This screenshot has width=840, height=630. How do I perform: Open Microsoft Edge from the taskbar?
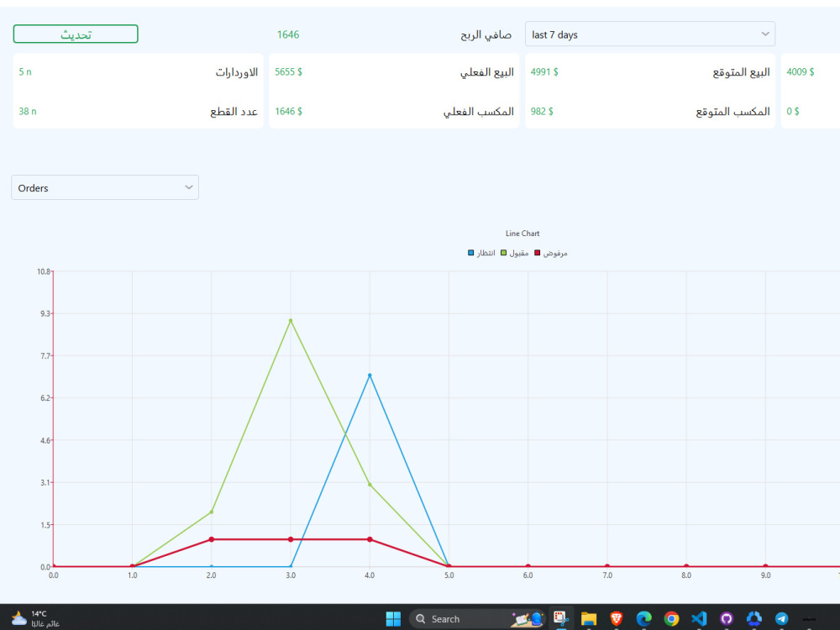(x=643, y=618)
